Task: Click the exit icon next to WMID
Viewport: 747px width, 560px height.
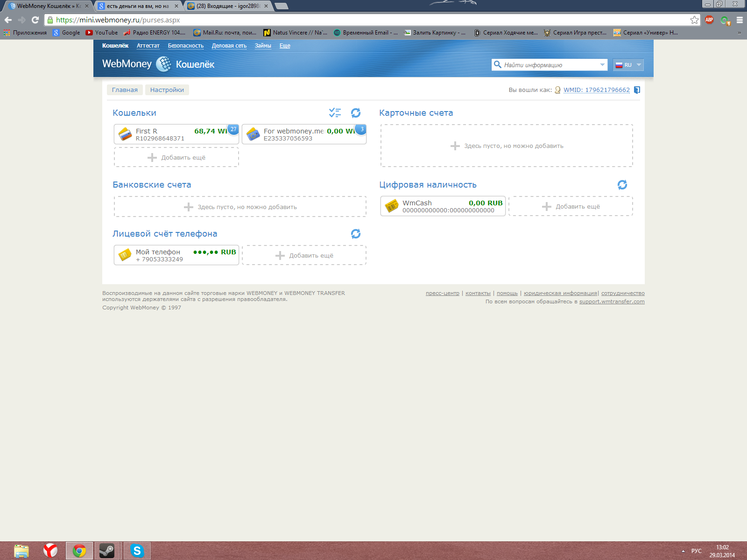Action: [x=637, y=90]
